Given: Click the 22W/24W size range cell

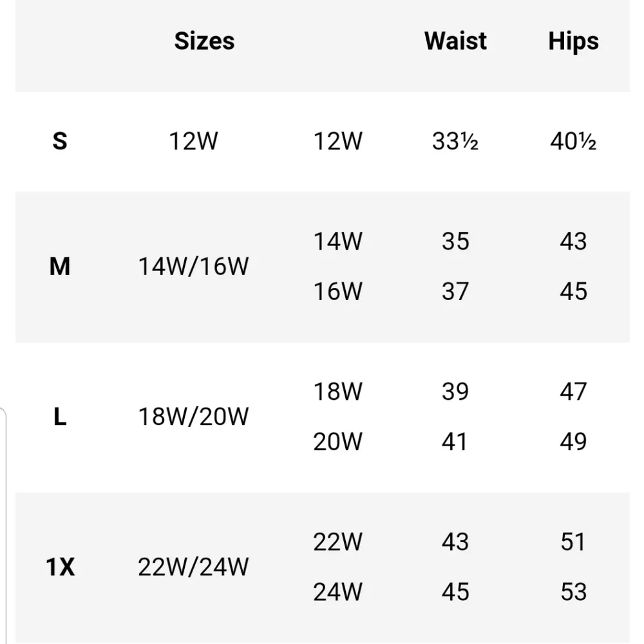Looking at the screenshot, I should (x=193, y=567).
